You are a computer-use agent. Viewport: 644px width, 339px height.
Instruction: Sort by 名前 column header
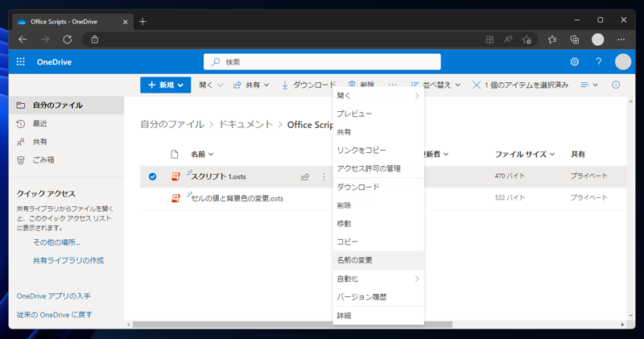[x=202, y=155]
